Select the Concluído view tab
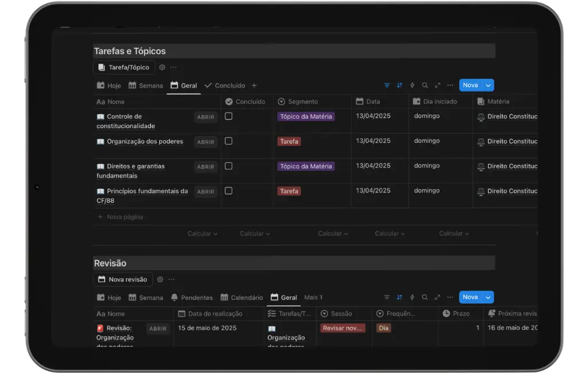The height and width of the screenshot is (373, 588). tap(225, 86)
